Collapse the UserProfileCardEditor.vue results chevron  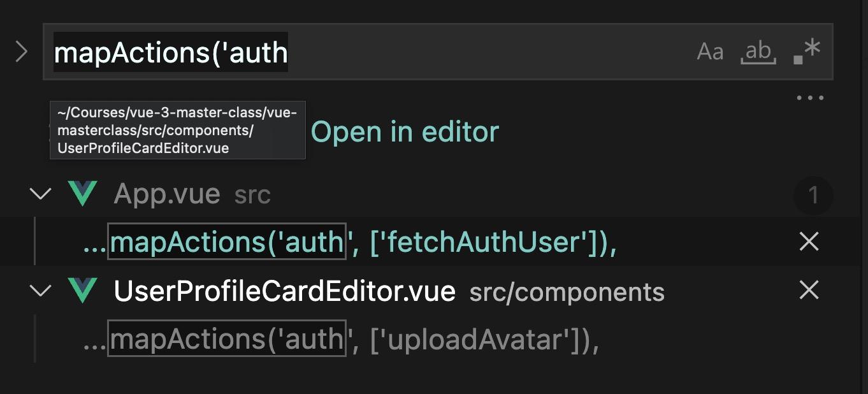point(41,291)
